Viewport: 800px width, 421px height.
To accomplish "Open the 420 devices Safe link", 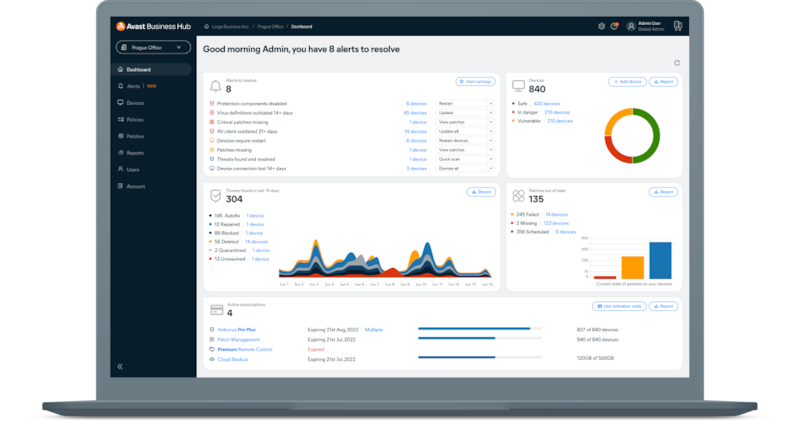I will point(552,103).
